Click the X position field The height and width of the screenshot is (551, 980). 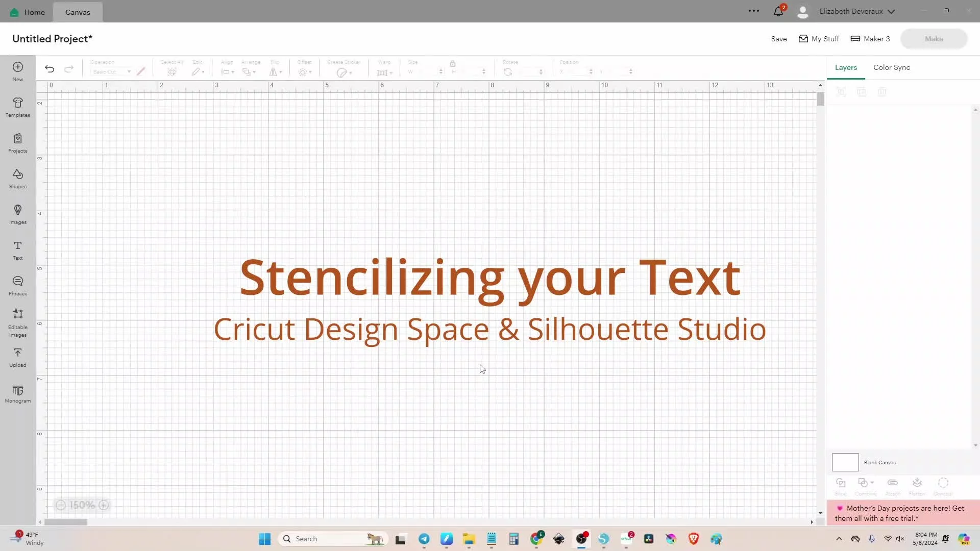click(576, 72)
